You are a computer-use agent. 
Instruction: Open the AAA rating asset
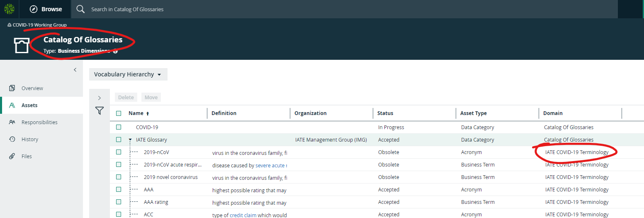(156, 202)
